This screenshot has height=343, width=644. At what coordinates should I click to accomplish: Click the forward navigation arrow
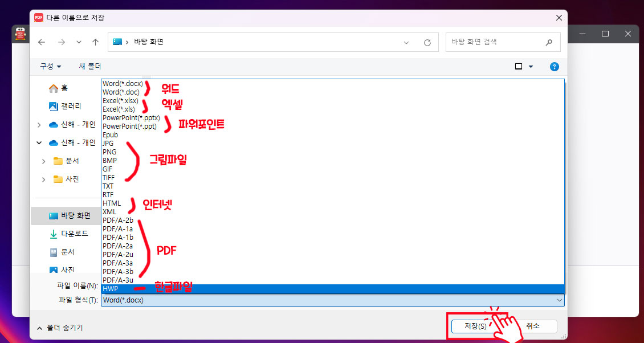(62, 42)
